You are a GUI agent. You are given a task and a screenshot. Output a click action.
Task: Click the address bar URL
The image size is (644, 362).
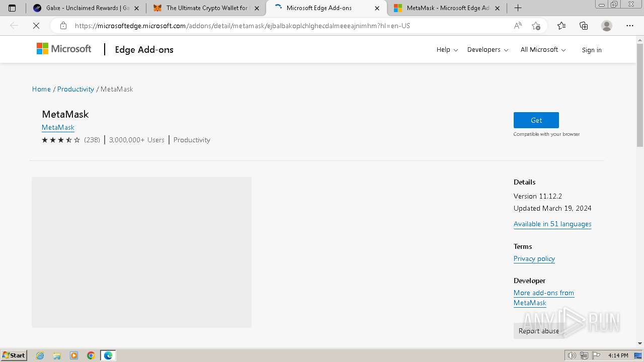(x=243, y=26)
